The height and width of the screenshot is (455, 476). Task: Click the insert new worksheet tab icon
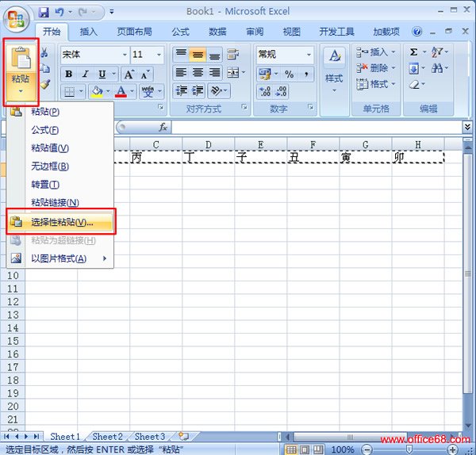pyautogui.click(x=183, y=436)
